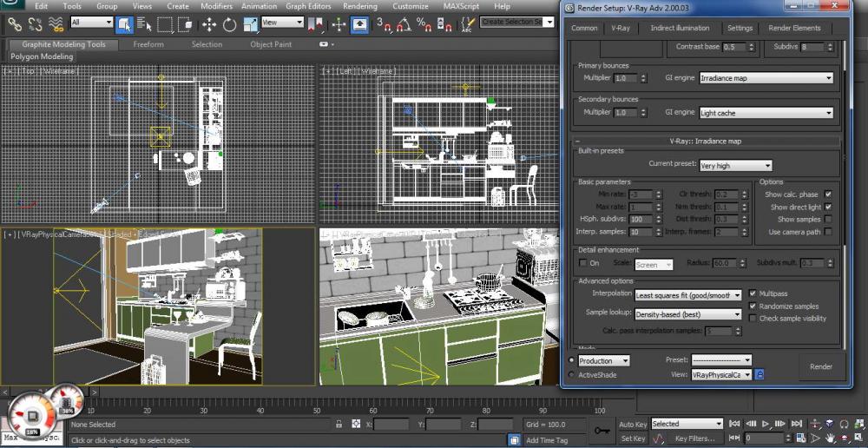Toggle the Angle Snap icon

coord(404,24)
